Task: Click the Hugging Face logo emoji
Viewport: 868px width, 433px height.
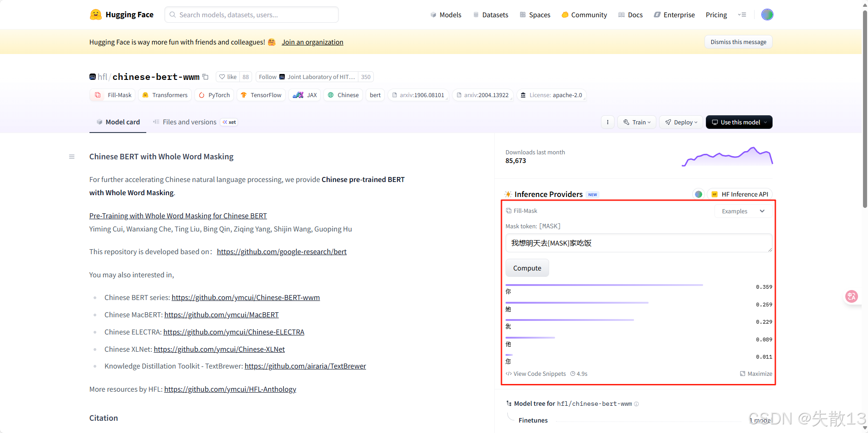Action: [x=95, y=15]
